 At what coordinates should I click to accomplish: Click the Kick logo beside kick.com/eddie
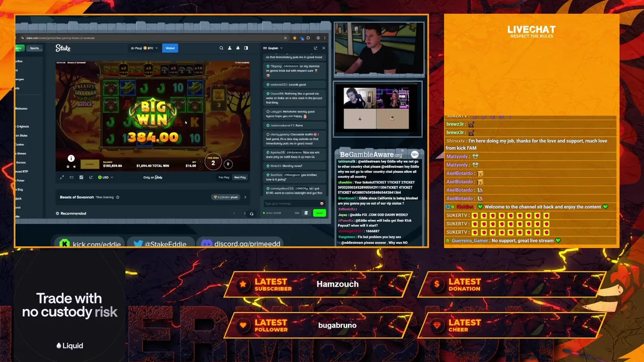64,244
